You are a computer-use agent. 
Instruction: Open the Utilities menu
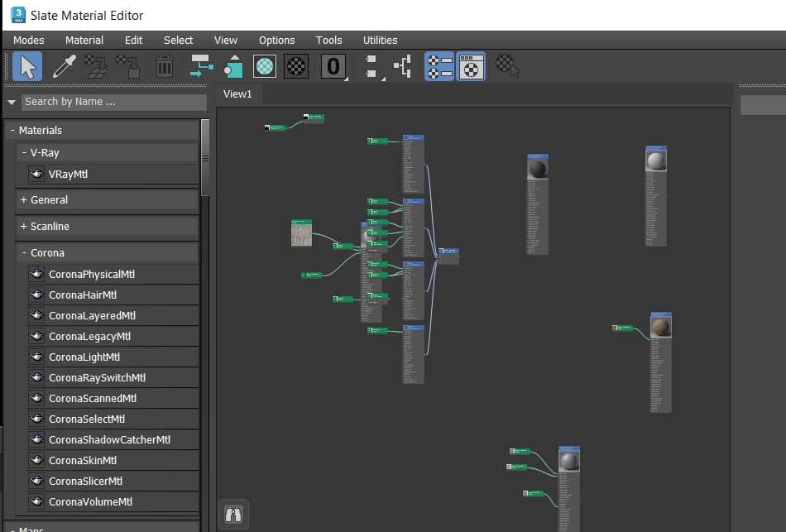pyautogui.click(x=380, y=40)
